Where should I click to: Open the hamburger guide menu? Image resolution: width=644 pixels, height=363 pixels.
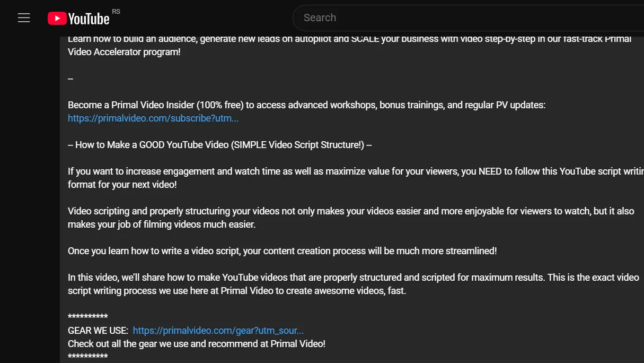pos(24,18)
